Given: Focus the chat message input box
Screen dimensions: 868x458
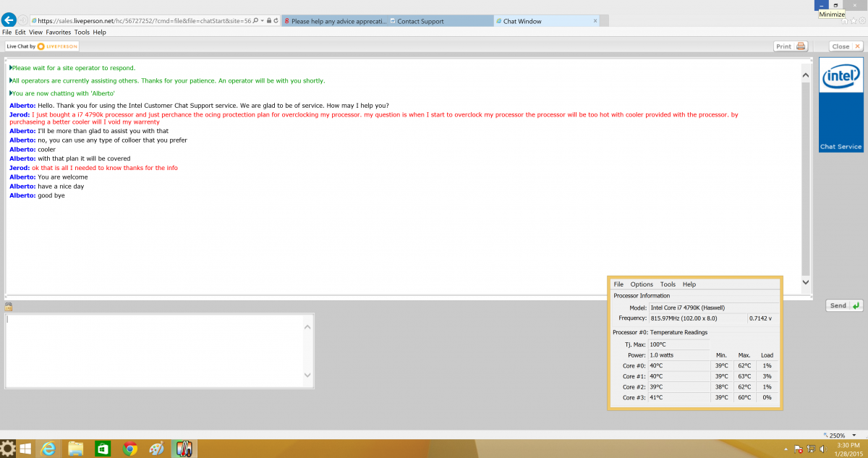Looking at the screenshot, I should pyautogui.click(x=153, y=351).
